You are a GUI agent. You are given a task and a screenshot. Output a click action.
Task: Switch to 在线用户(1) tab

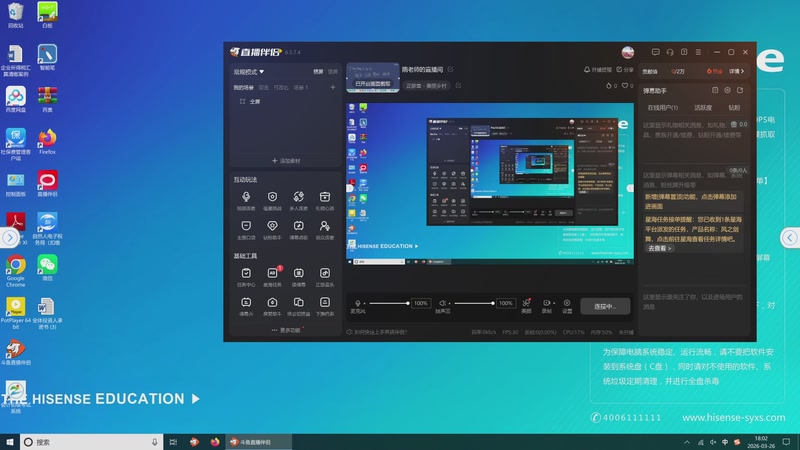(x=662, y=108)
